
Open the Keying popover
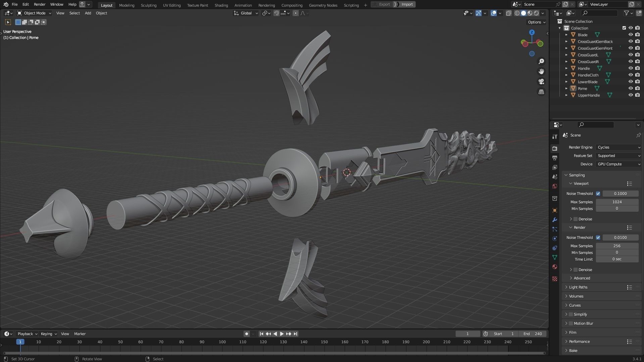[x=48, y=334]
